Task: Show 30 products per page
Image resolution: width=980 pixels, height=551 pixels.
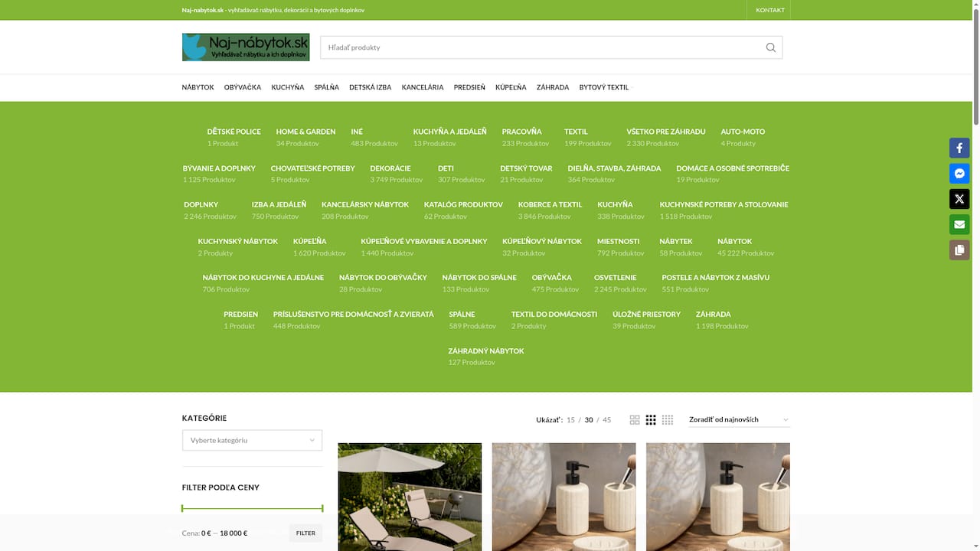Action: coord(589,420)
